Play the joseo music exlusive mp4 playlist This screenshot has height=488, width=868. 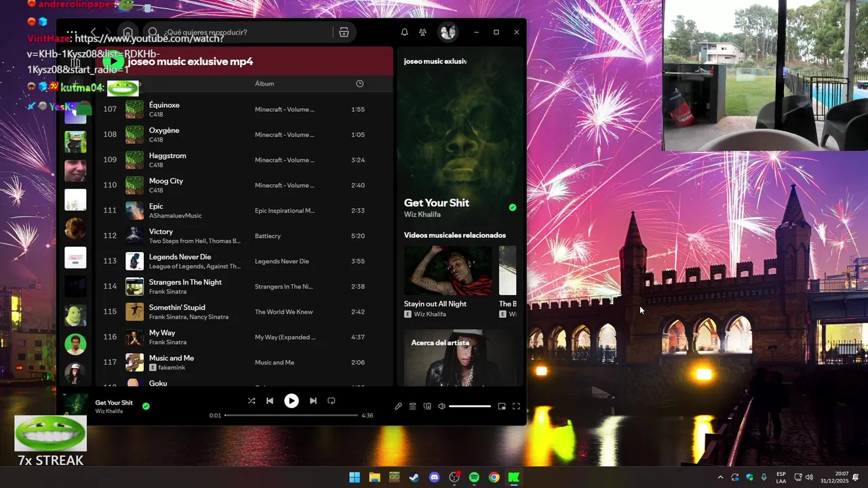113,62
